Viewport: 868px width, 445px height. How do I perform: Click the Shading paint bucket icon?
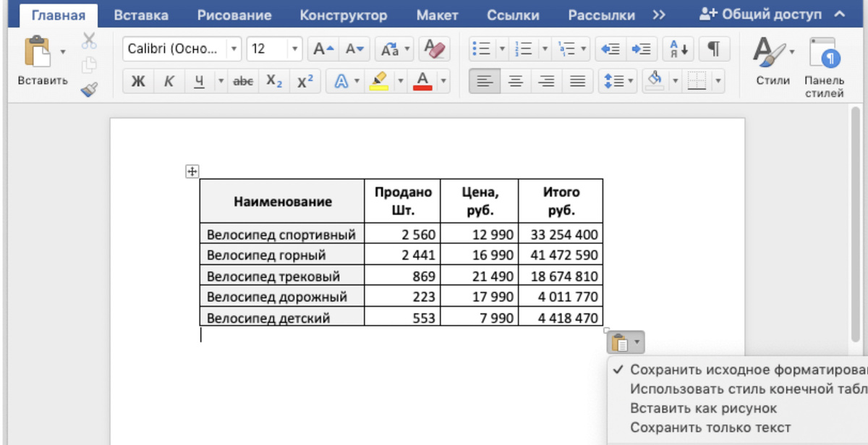tap(655, 81)
